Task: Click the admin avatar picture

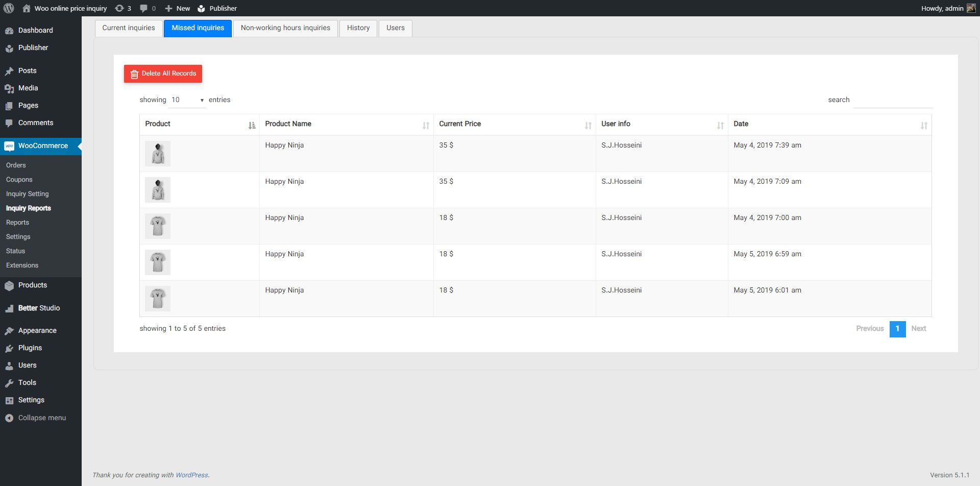Action: click(971, 8)
